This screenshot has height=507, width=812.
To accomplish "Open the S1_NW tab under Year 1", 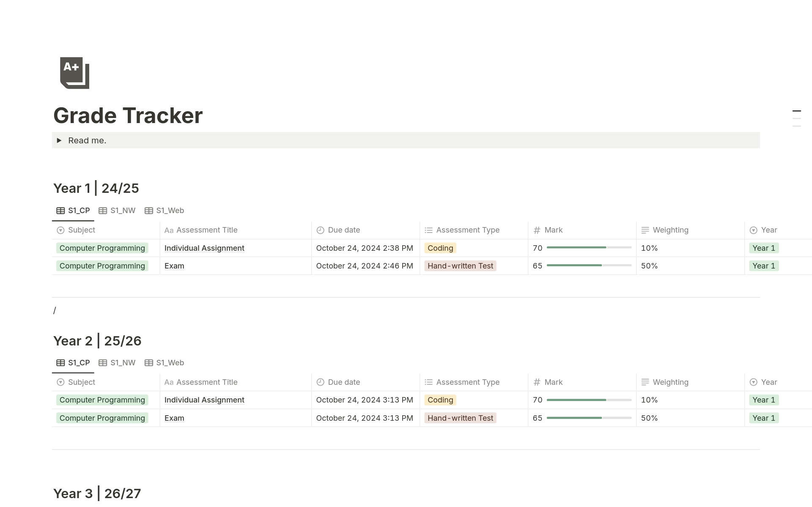I will point(117,211).
